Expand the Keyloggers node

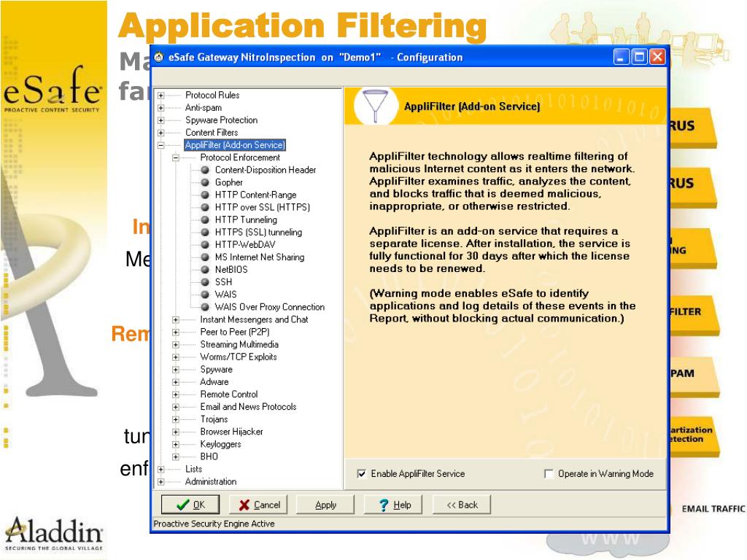coord(176,444)
